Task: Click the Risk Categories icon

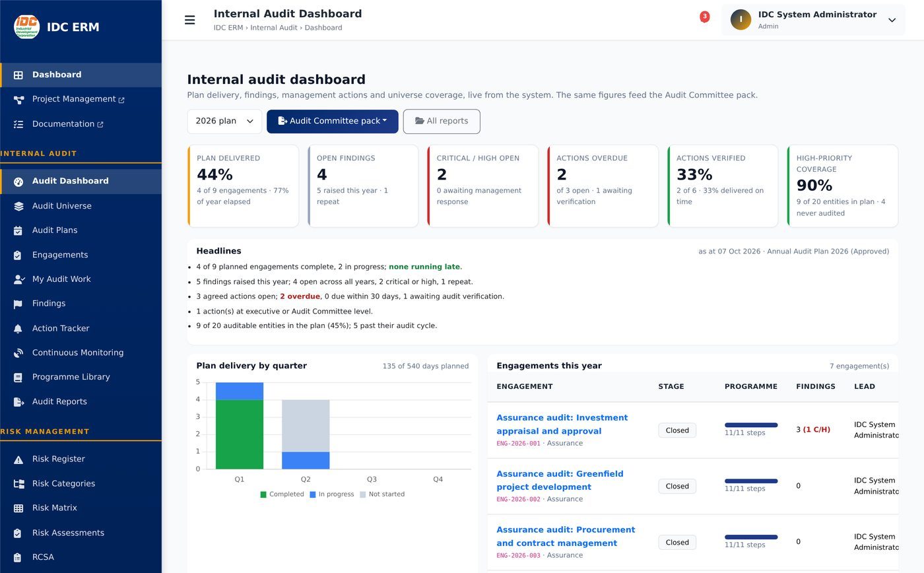Action: point(18,484)
